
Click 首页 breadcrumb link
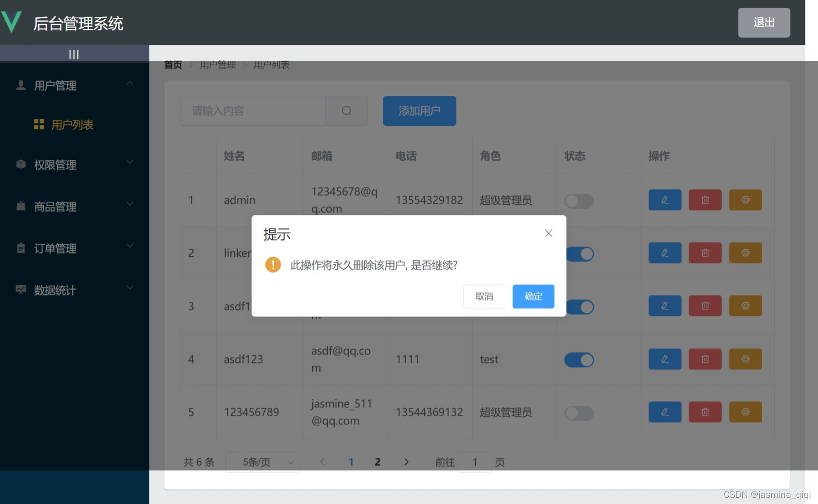click(x=173, y=65)
